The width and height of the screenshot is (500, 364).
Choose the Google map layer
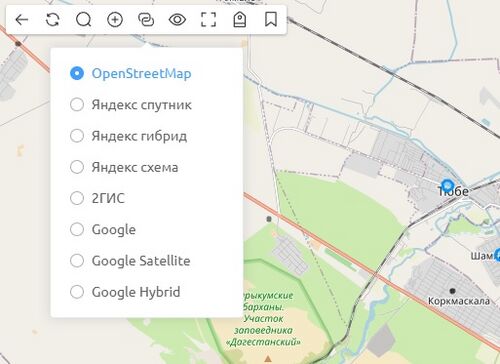click(x=103, y=229)
